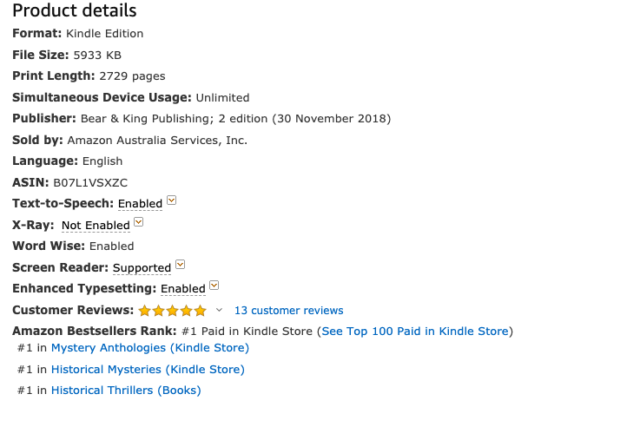Open Mystery Anthologies (Kindle Store) category
This screenshot has height=427, width=640.
point(149,348)
